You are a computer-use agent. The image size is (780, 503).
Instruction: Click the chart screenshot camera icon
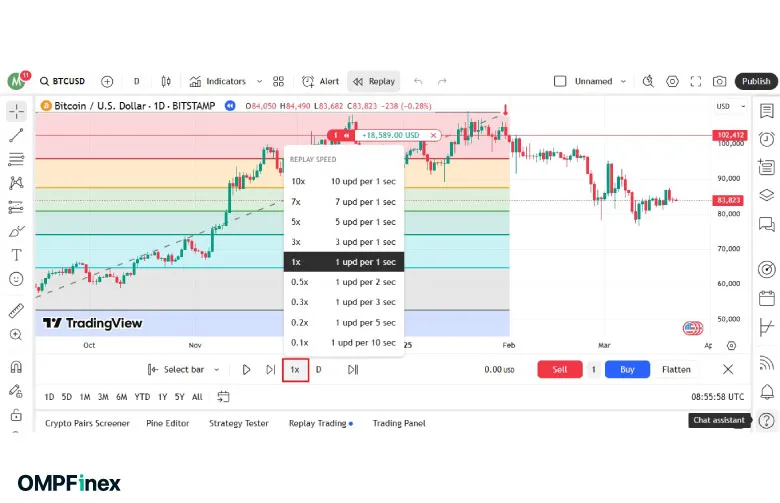click(x=720, y=81)
